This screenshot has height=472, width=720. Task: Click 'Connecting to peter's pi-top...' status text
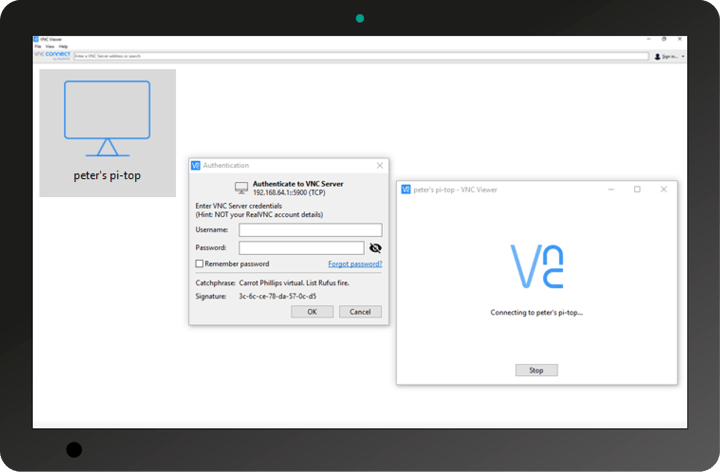[x=536, y=313]
